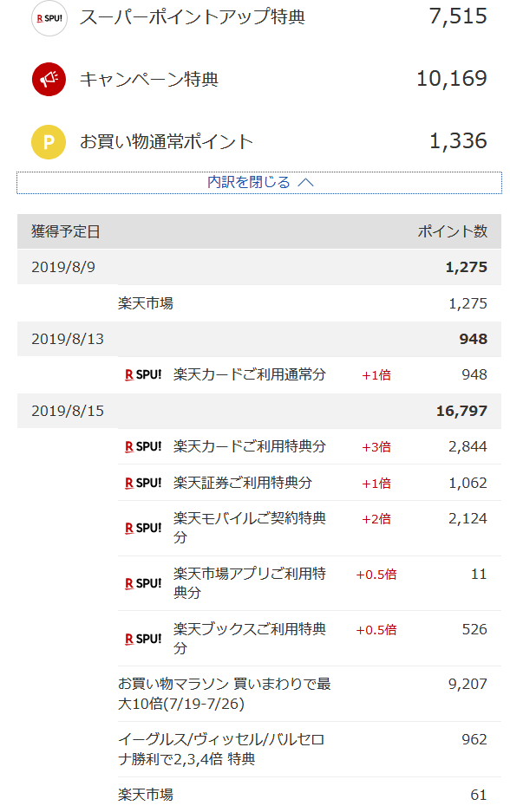Select the スーパーポイントアップ特典 label
The height and width of the screenshot is (812, 510).
193,16
